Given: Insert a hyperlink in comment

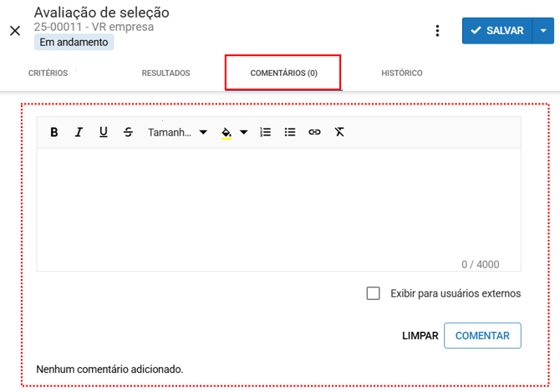Looking at the screenshot, I should coord(314,132).
